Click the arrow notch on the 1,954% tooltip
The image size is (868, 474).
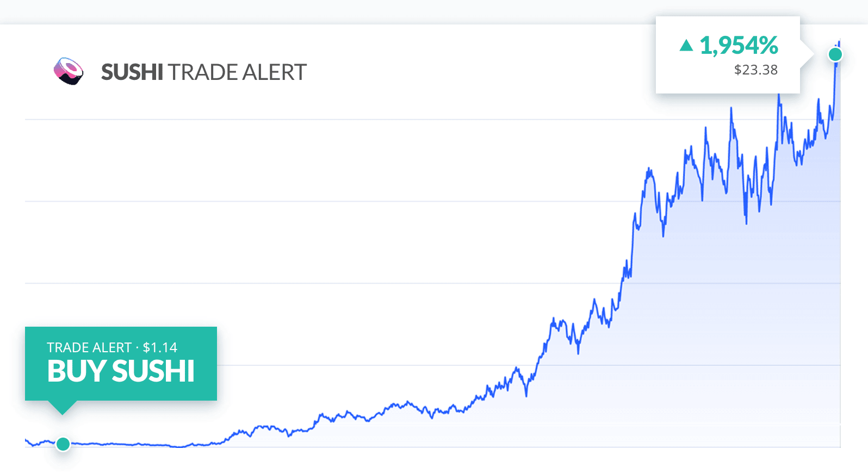pyautogui.click(x=807, y=54)
